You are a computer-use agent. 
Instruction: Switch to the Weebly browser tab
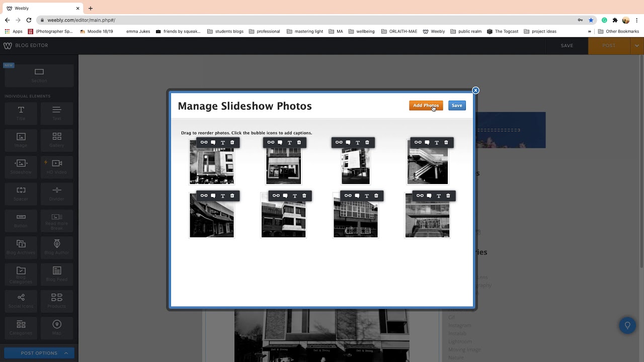tap(43, 9)
